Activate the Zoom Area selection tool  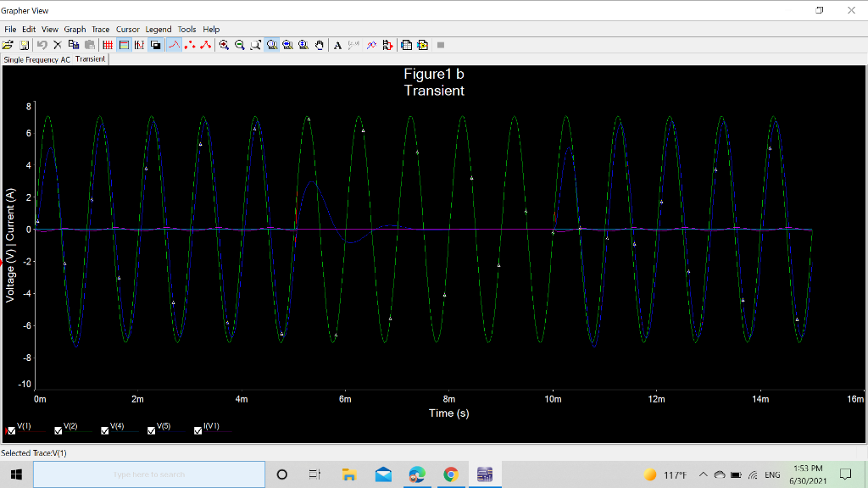point(255,45)
